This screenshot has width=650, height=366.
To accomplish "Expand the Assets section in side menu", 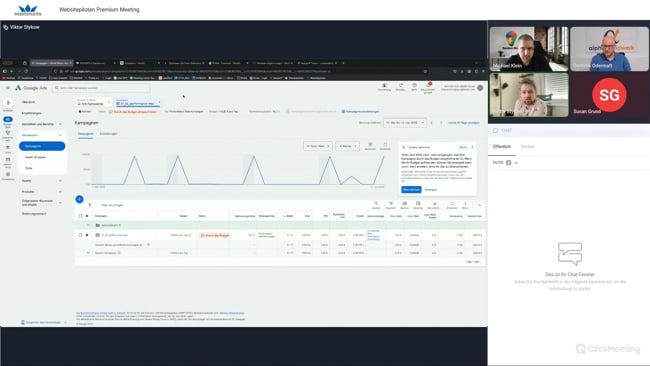I will tap(60, 181).
